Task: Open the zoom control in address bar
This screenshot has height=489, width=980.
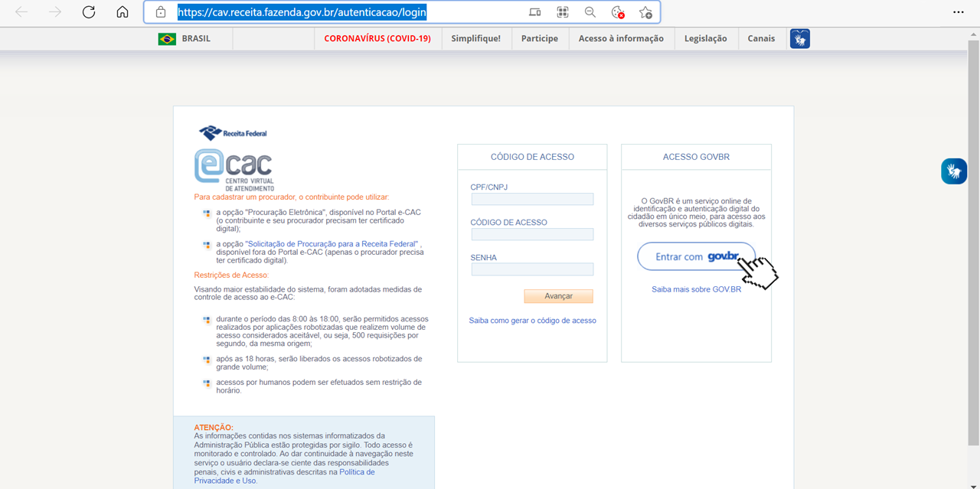Action: (590, 12)
